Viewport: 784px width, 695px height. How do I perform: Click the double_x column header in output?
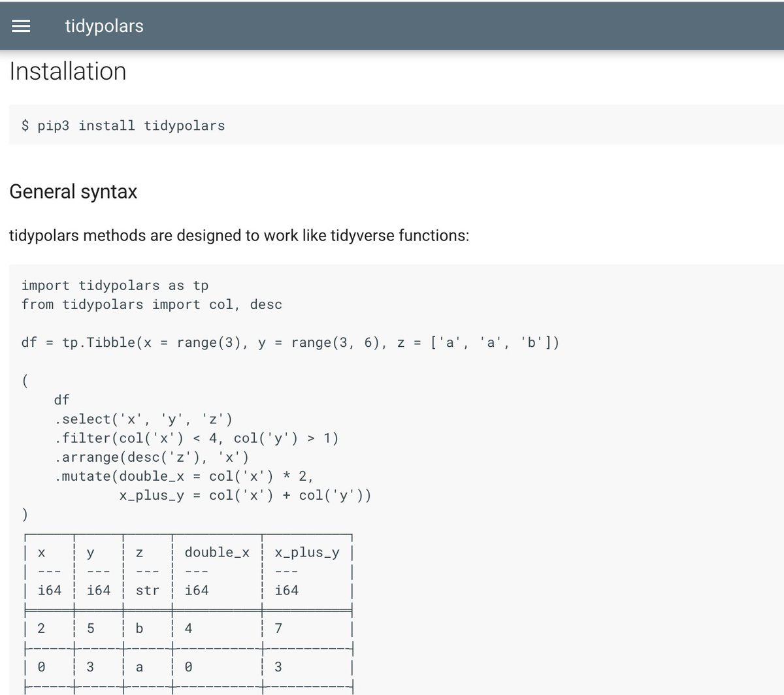click(217, 553)
